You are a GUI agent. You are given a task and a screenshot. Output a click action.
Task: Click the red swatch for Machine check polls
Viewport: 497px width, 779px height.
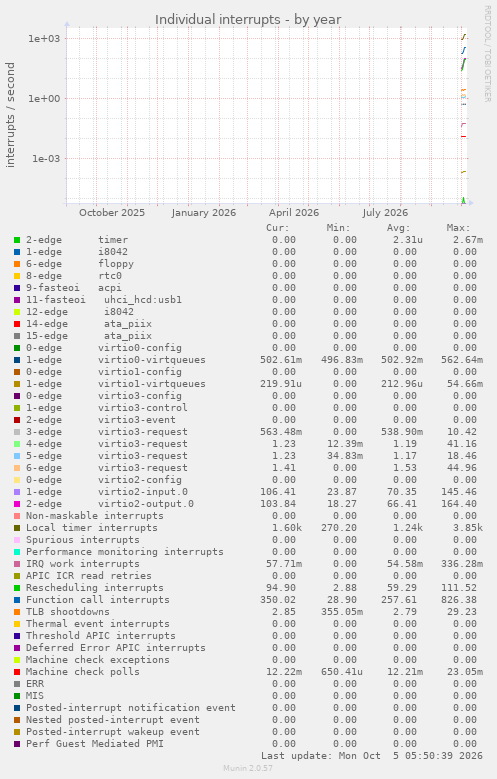(17, 672)
